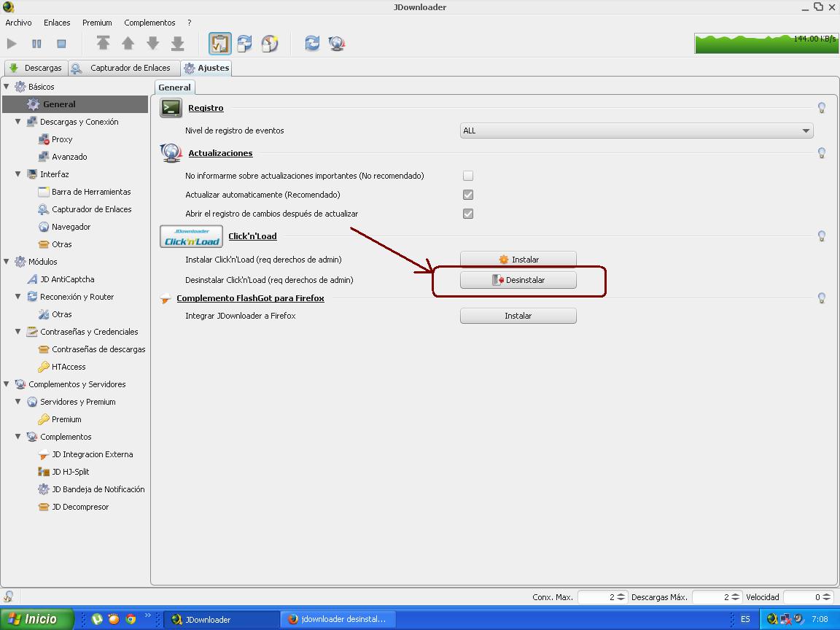Viewport: 840px width, 630px height.
Task: Click the Registro section help bulb icon
Action: coord(822,108)
